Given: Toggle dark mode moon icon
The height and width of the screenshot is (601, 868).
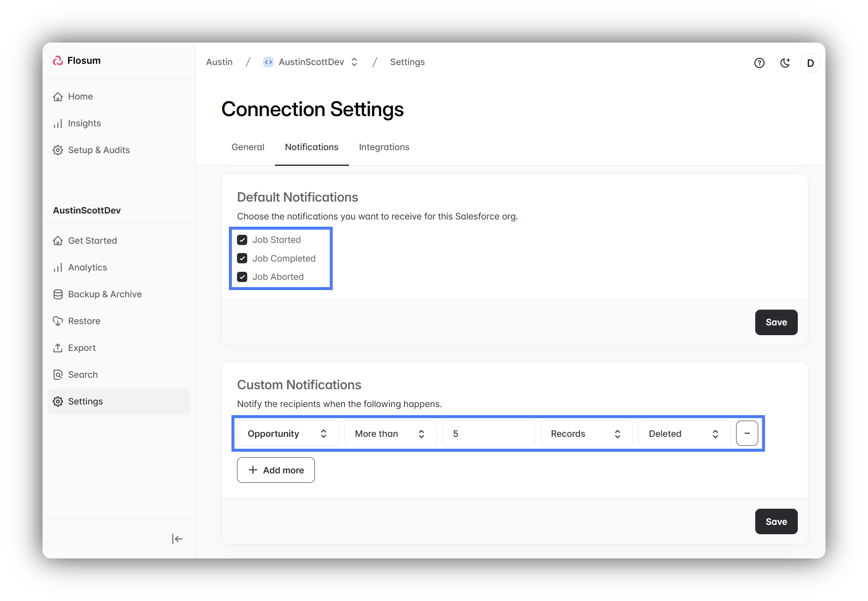Looking at the screenshot, I should click(x=785, y=63).
